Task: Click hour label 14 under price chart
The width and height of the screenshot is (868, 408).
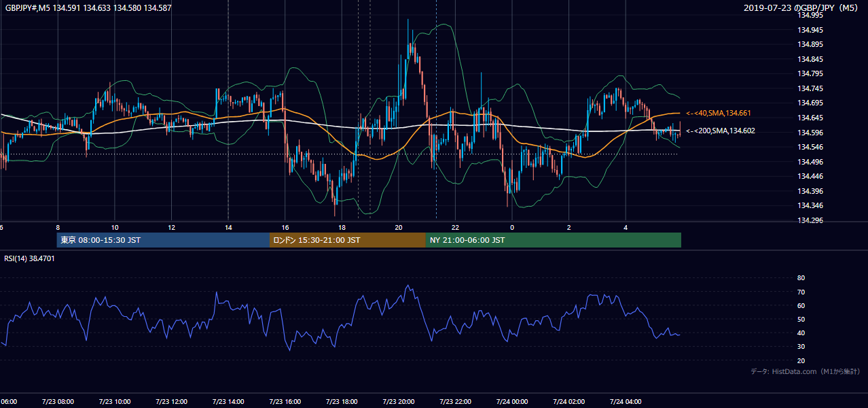Action: tap(228, 228)
